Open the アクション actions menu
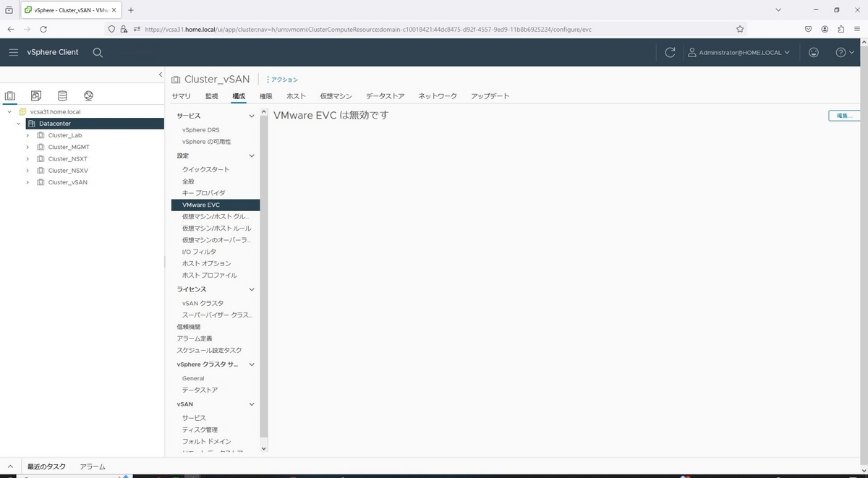Screen dimensions: 868x478 [x=283, y=80]
